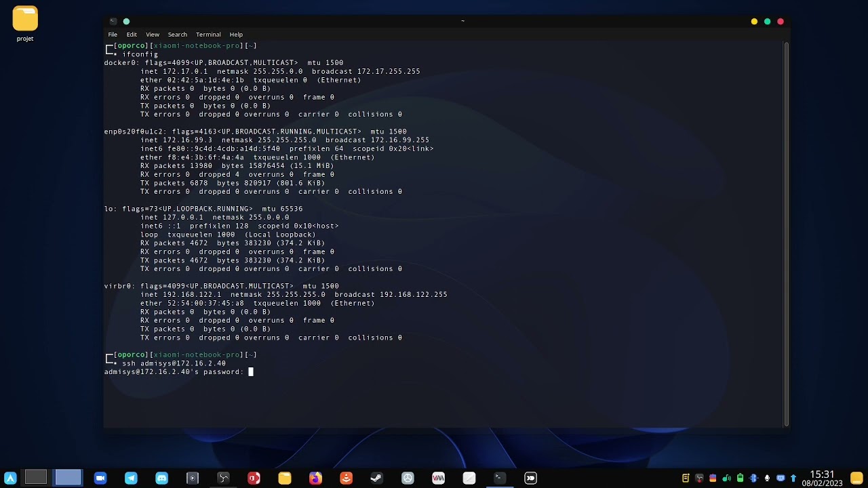Click the inet 172.17.0.1 line

tap(280, 71)
